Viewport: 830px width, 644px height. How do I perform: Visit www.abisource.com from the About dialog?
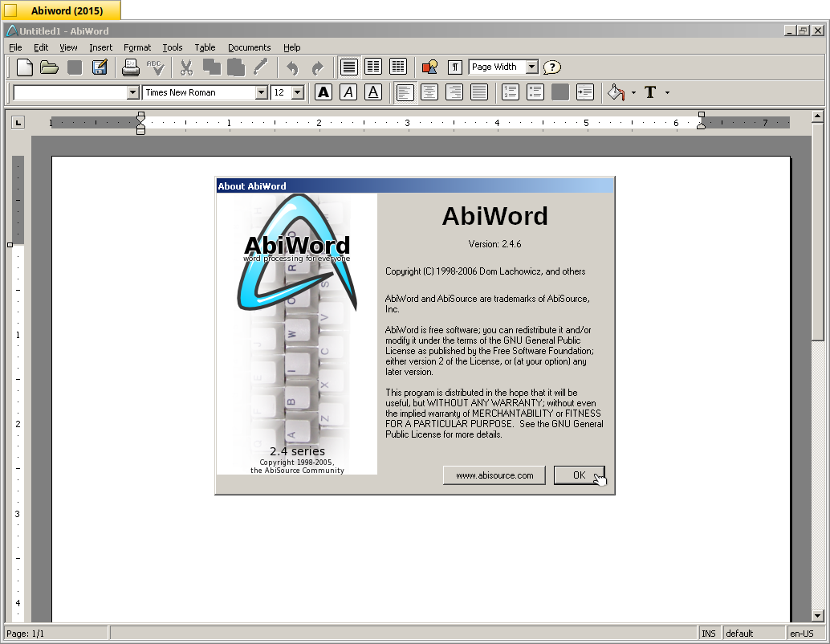pyautogui.click(x=494, y=475)
